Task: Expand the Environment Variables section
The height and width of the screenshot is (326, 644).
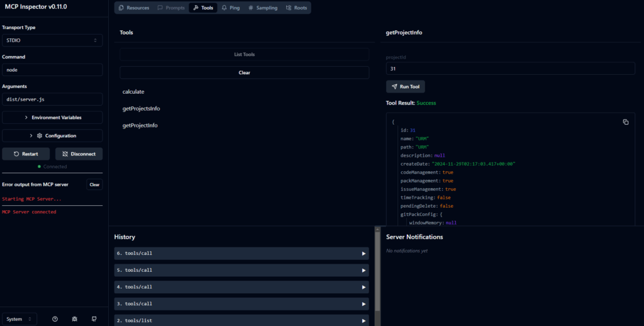Action: pyautogui.click(x=52, y=118)
